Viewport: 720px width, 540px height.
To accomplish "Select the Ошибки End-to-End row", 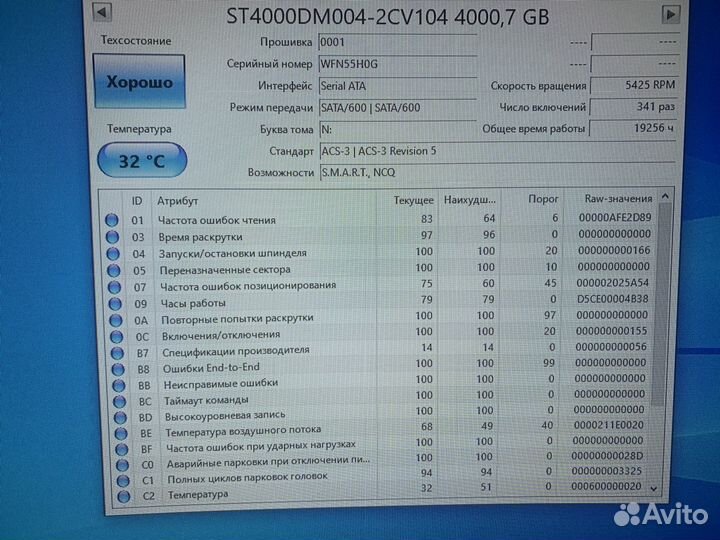I will 381,366.
